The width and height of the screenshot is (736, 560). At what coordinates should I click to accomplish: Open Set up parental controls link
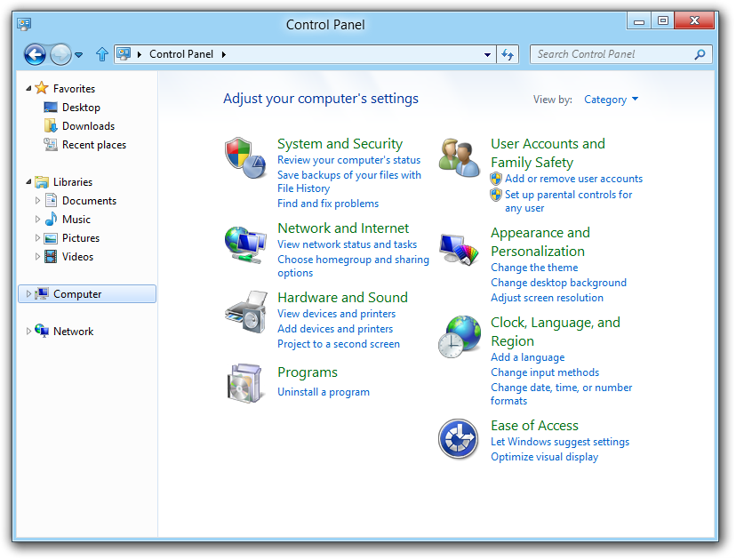[x=568, y=201]
